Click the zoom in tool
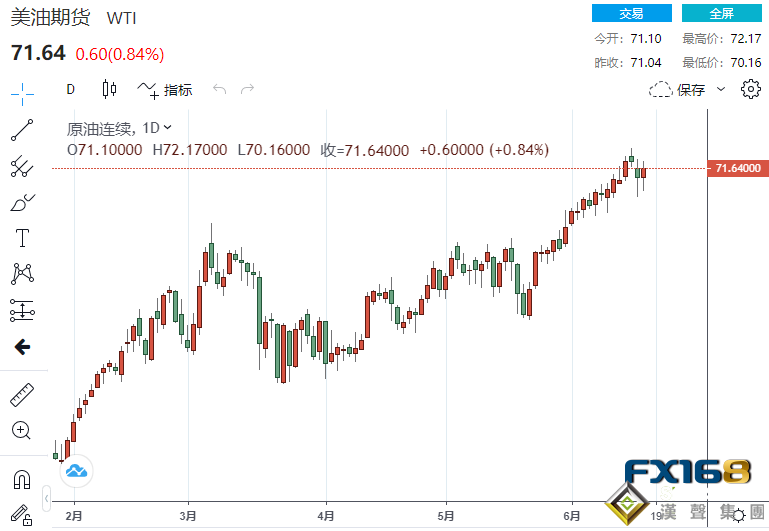 (x=22, y=431)
